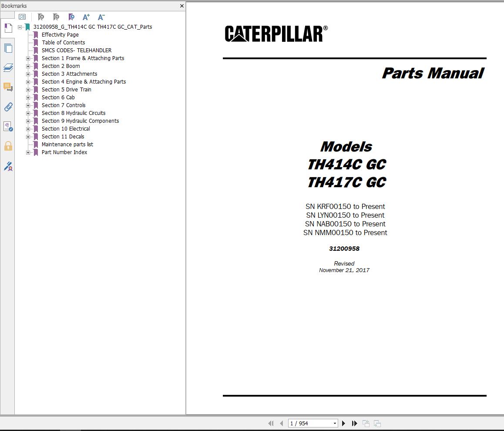Expand Section 8 Hydraulic Circuits bookmark
This screenshot has width=504, height=431.
pos(28,113)
